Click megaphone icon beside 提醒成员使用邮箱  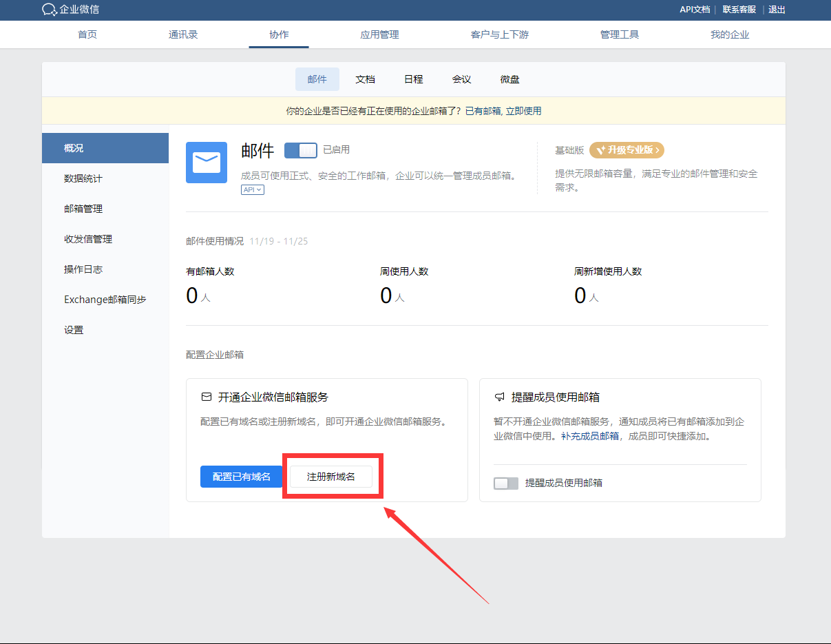(x=500, y=397)
